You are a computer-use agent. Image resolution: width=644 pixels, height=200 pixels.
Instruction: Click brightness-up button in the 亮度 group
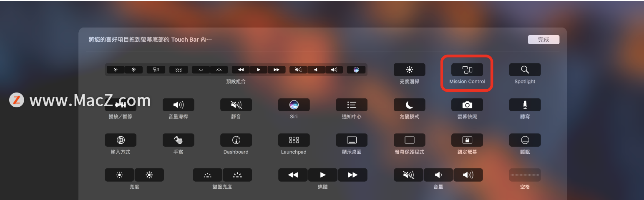point(149,175)
